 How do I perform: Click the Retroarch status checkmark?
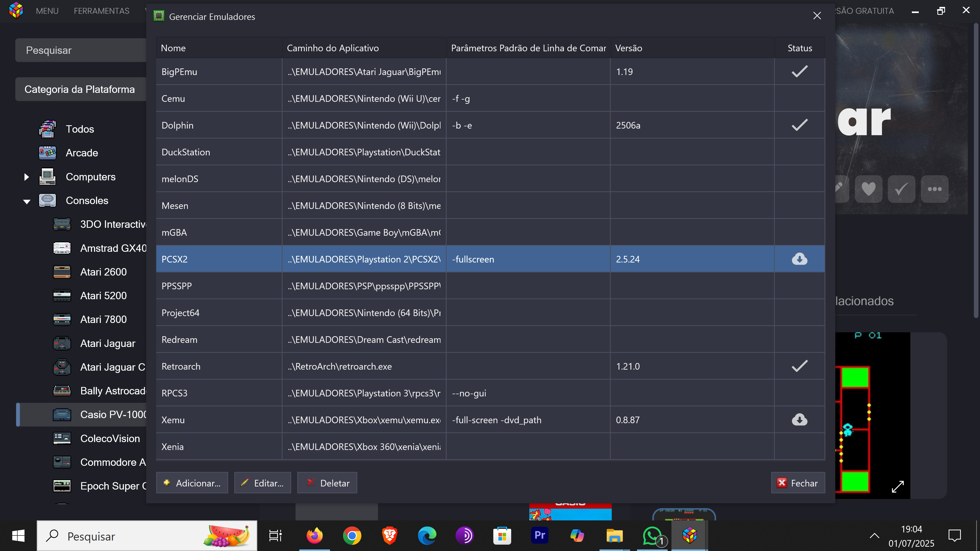799,366
